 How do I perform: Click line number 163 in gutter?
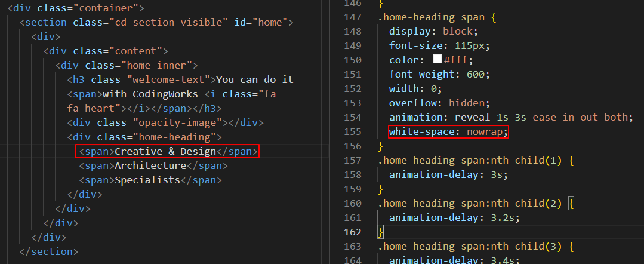click(x=353, y=246)
